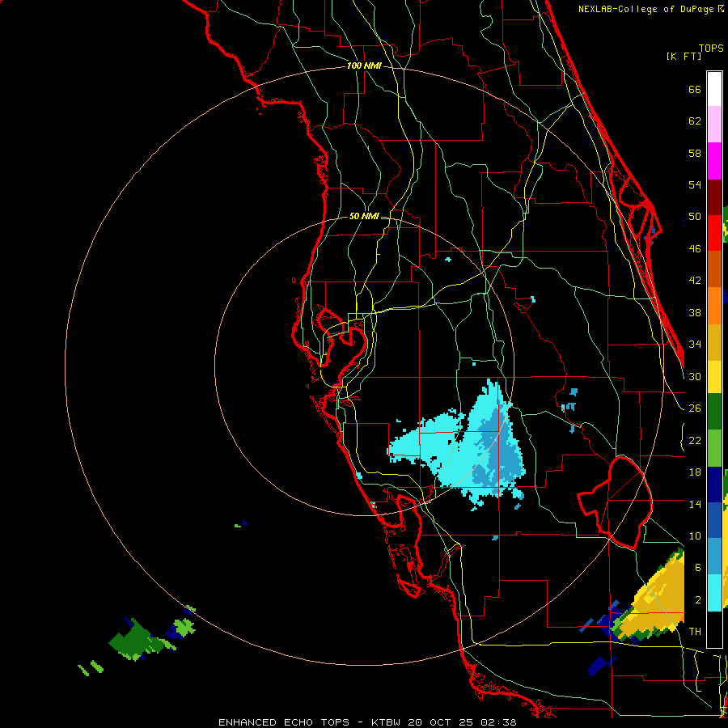Click the NEXLAB-College of DuPage credit text

point(647,9)
